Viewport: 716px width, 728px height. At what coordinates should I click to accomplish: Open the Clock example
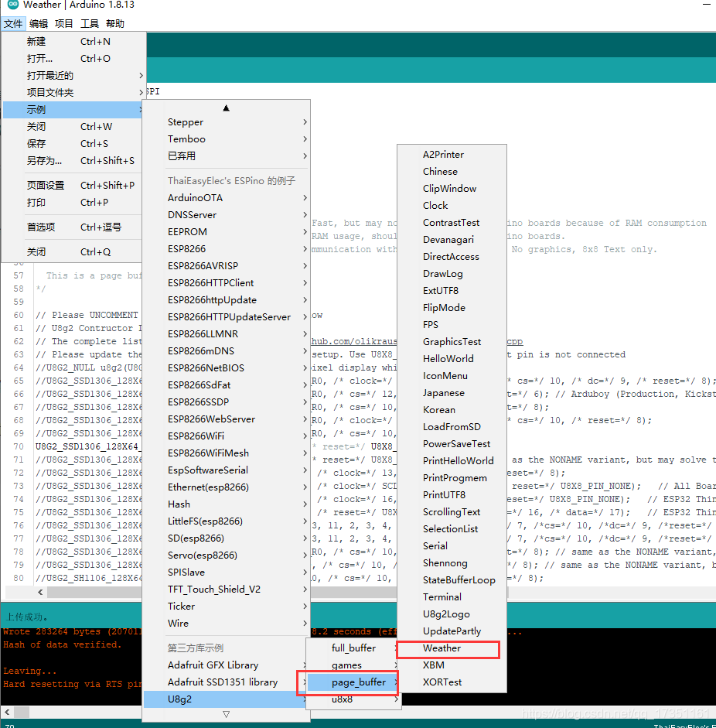pyautogui.click(x=452, y=205)
